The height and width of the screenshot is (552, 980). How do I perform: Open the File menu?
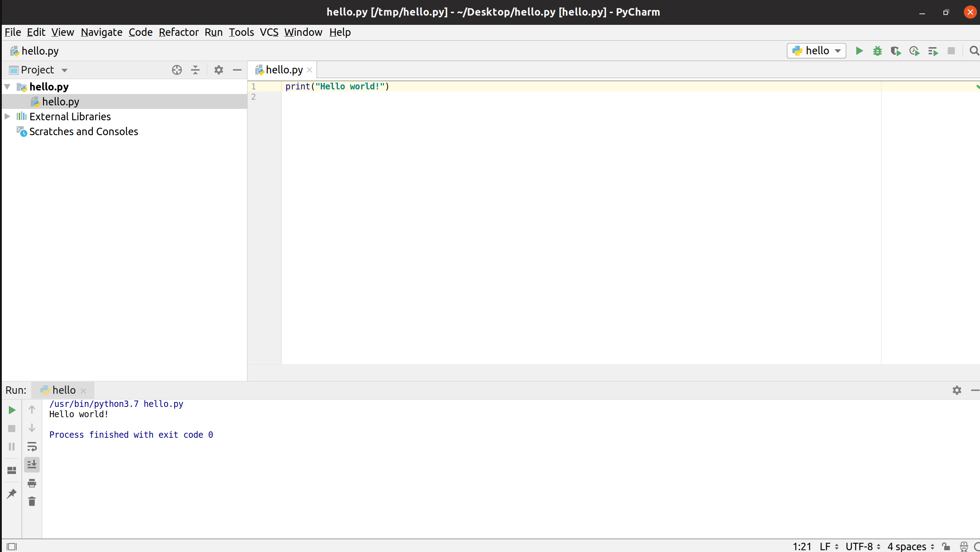12,32
